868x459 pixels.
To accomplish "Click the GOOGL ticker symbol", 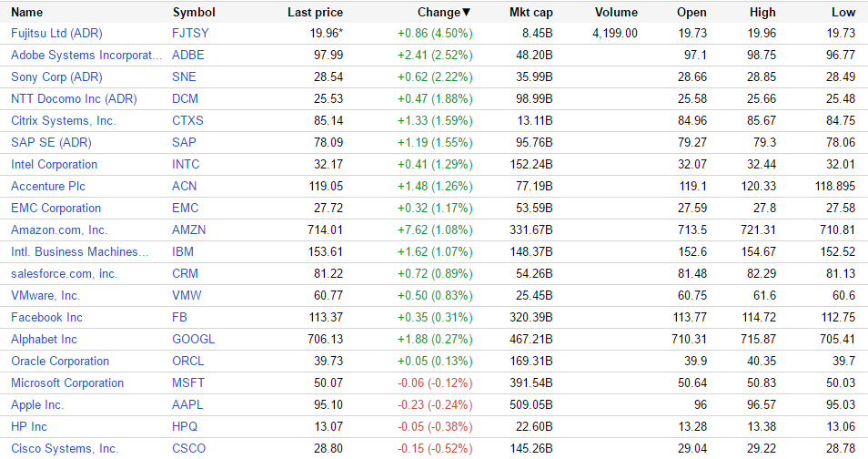I will tap(193, 339).
